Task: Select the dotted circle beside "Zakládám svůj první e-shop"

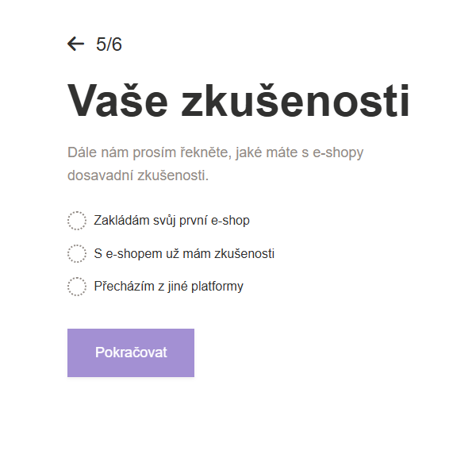Action: (77, 221)
